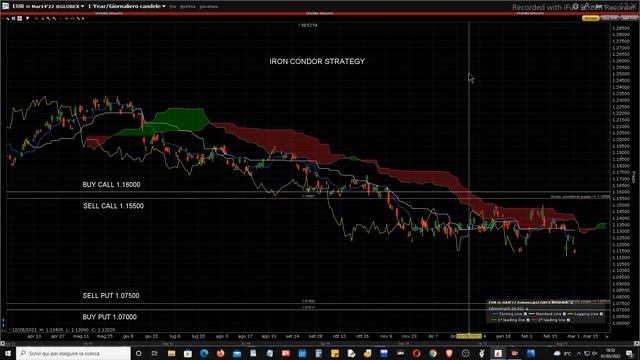This screenshot has width=640, height=360.
Task: Click the set 14 date on the time axis
Action: (292, 336)
